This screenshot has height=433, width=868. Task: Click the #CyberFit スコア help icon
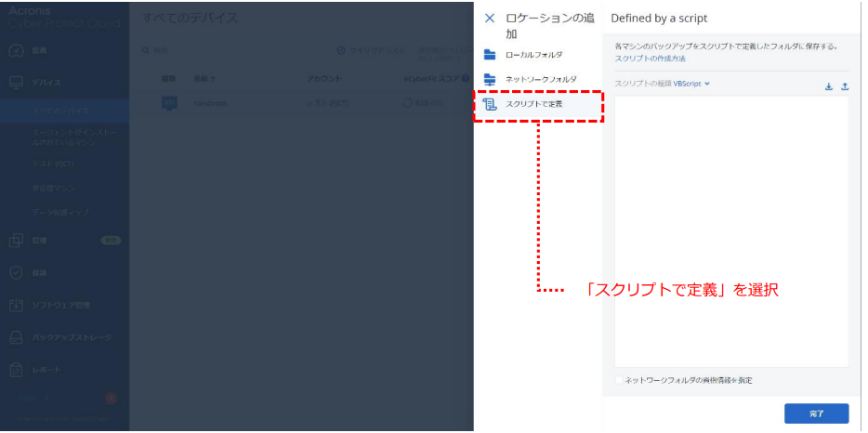(x=465, y=79)
